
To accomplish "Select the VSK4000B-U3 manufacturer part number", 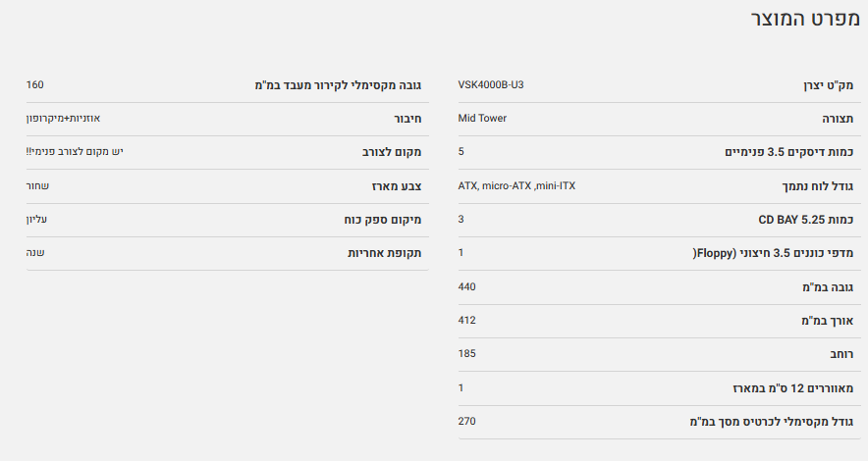I will [491, 85].
